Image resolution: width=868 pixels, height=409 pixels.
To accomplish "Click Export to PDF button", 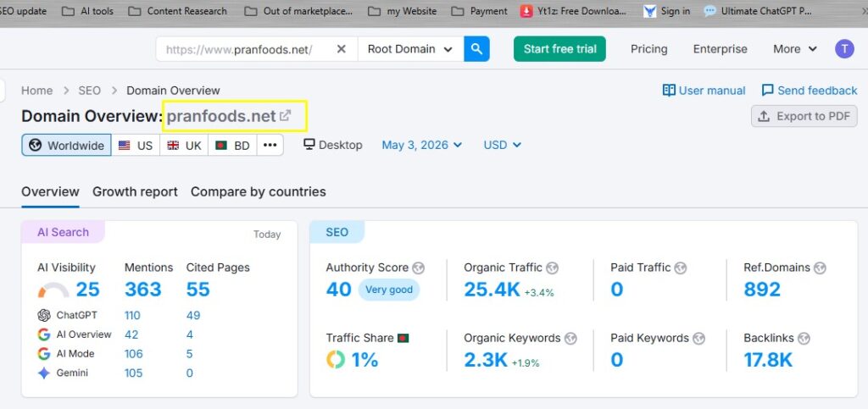I will click(x=804, y=116).
